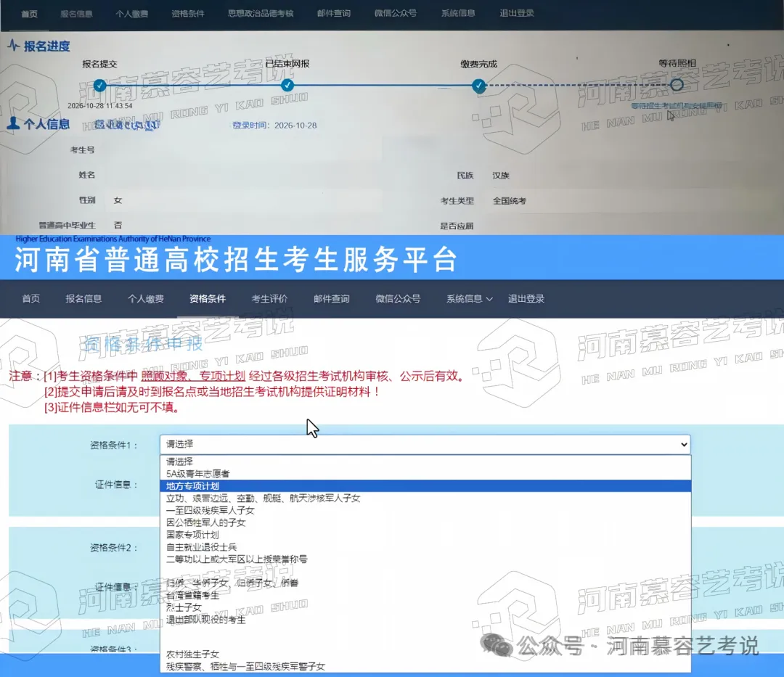Click 退出登录 in the upper progress page menu
784x677 pixels.
517,14
